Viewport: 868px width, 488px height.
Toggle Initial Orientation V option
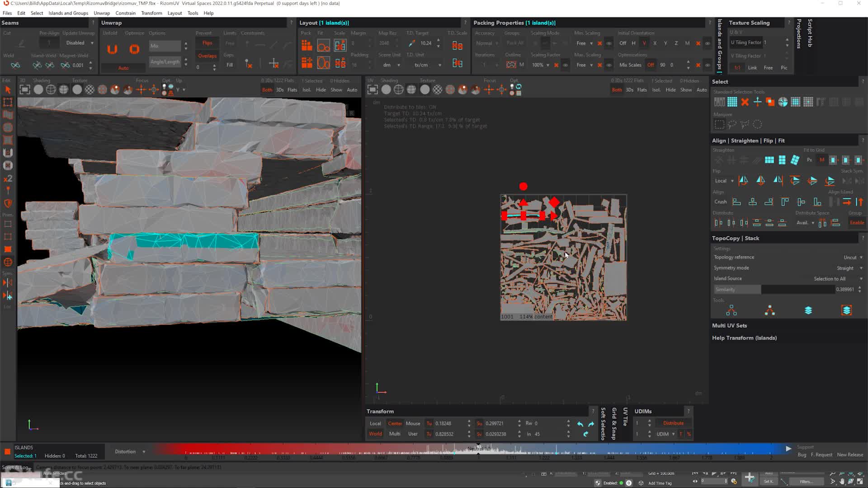point(644,43)
